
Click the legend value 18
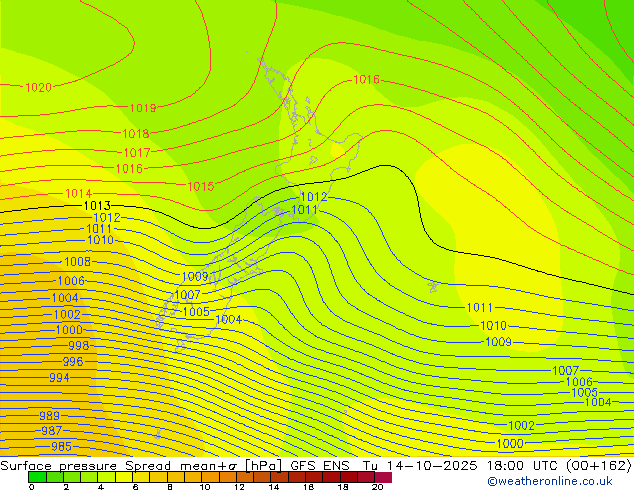(x=343, y=487)
